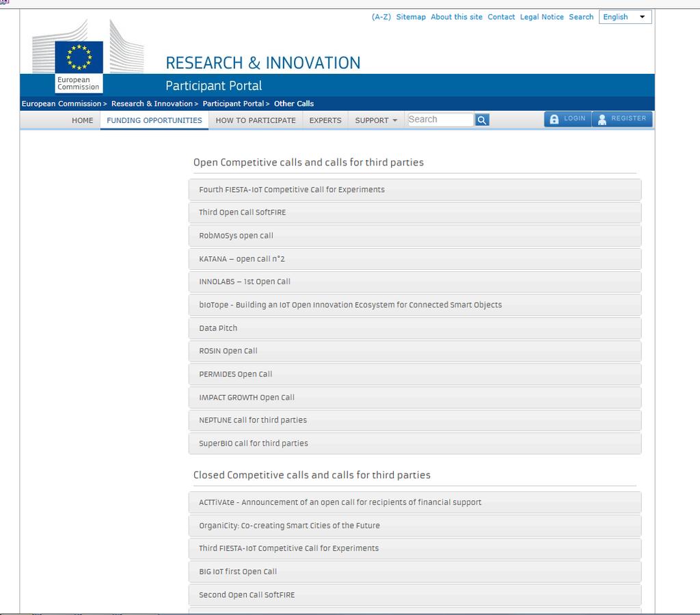Click the Open Competitive calls section heading
700x615 pixels.
pyautogui.click(x=308, y=163)
